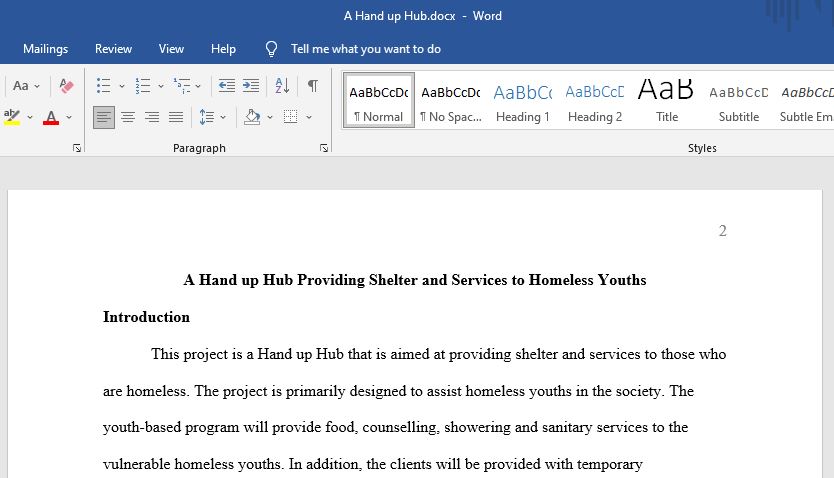The height and width of the screenshot is (478, 834).
Task: Click the Decrease Indent icon
Action: click(227, 86)
